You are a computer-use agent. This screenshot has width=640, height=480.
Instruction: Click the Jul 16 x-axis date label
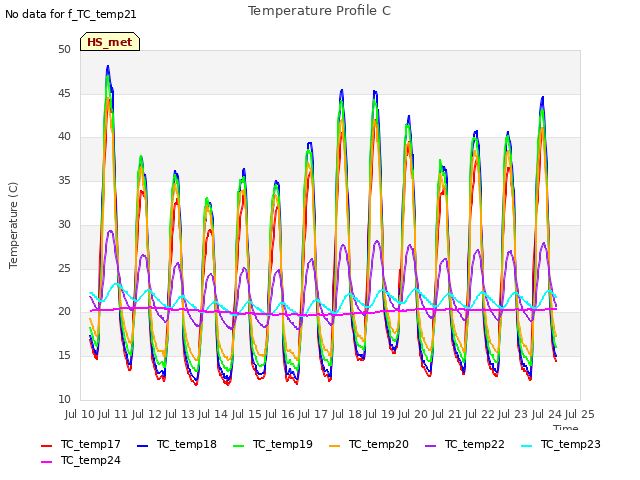[x=280, y=414]
